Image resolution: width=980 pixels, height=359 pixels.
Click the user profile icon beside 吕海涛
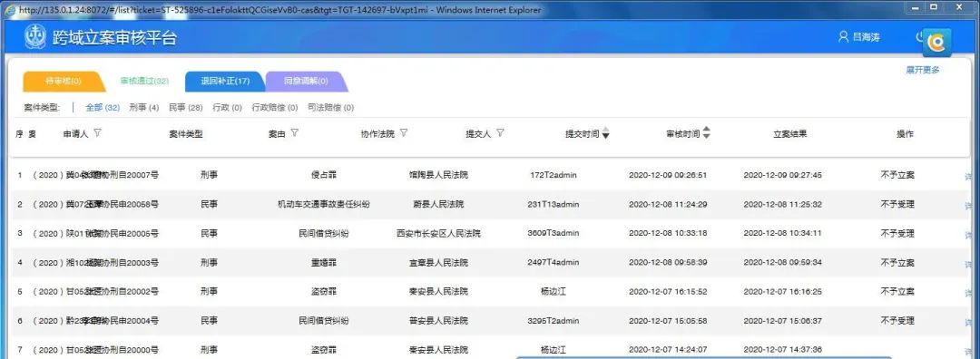843,37
